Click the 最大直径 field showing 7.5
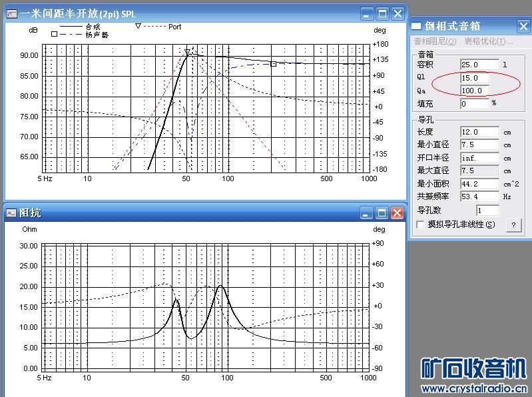Image resolution: width=532 pixels, height=397 pixels. (x=479, y=171)
